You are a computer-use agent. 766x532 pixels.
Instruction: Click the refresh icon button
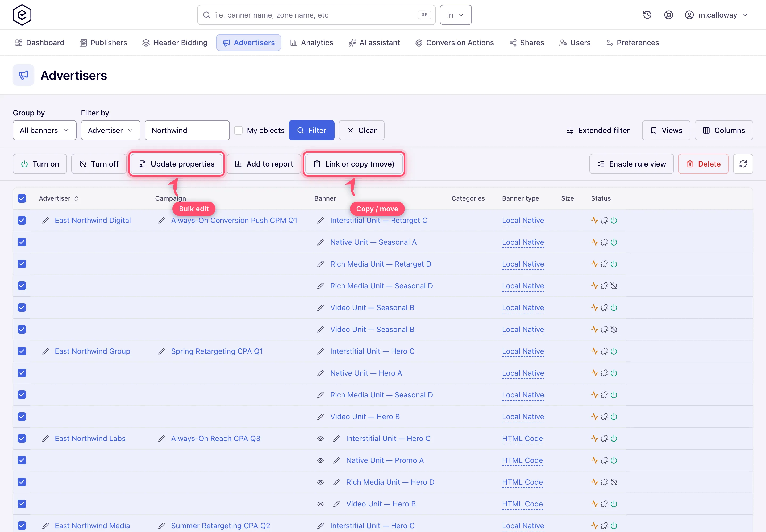click(743, 164)
